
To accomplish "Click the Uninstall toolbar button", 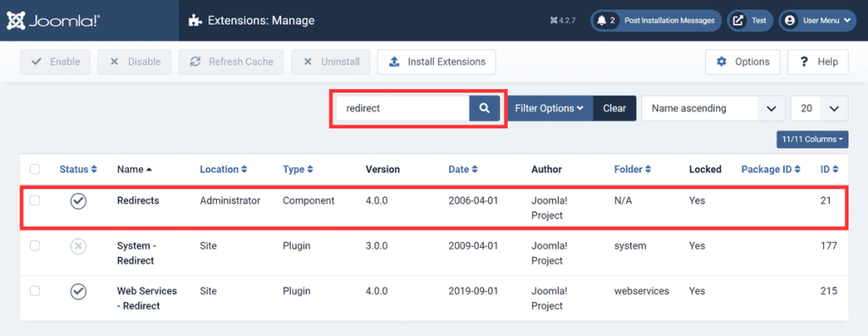I will point(331,62).
